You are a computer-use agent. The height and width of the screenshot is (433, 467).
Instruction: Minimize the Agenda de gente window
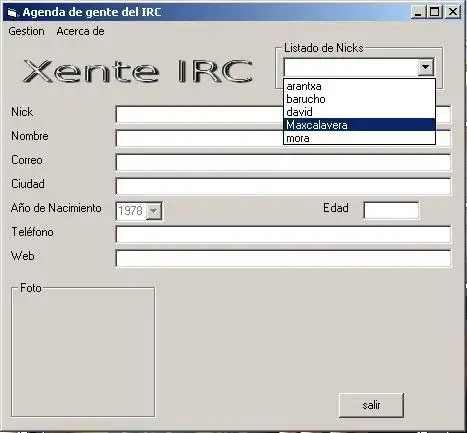[419, 12]
